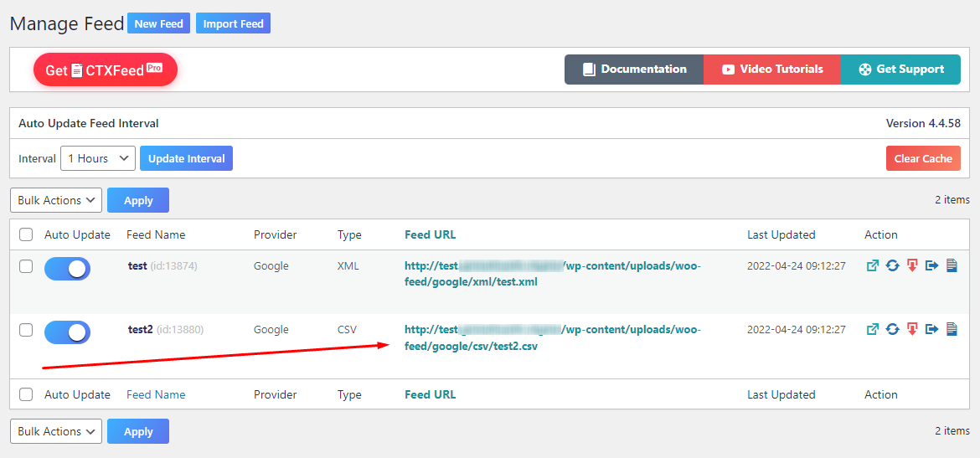
Task: Check the footer select-all checkbox
Action: point(26,395)
